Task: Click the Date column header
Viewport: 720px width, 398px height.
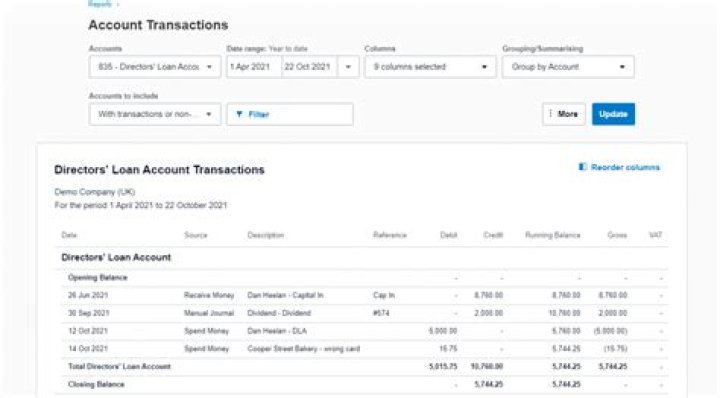Action: coord(69,235)
